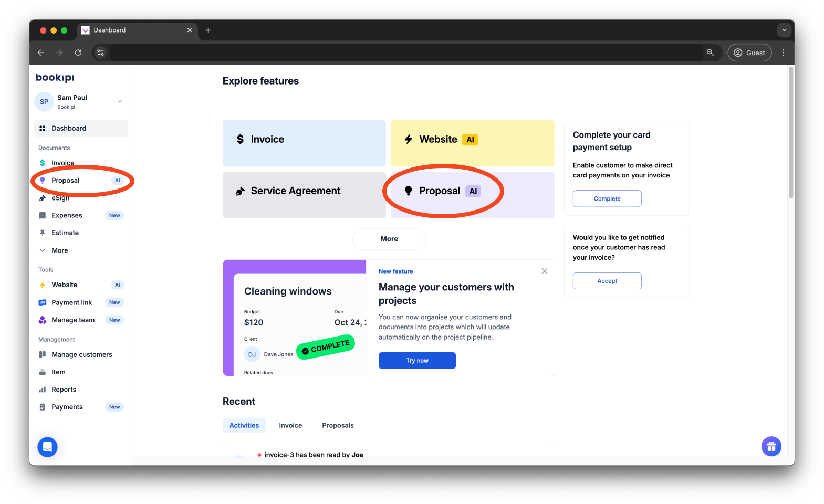Open the chat support bubble icon
Screen dimensions: 824x504
(x=47, y=447)
